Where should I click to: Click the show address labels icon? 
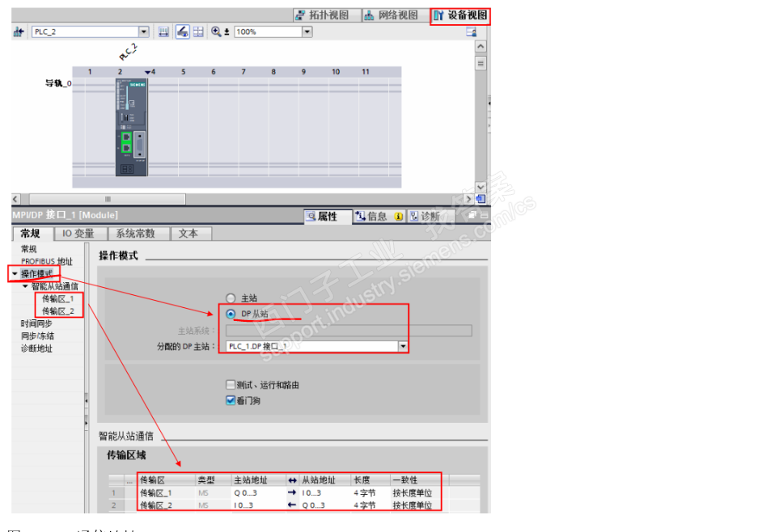163,32
